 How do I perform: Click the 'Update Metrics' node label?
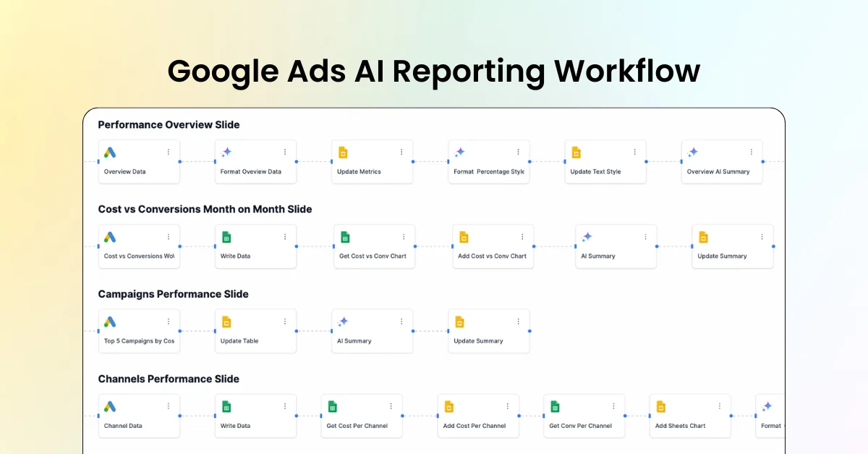tap(359, 172)
